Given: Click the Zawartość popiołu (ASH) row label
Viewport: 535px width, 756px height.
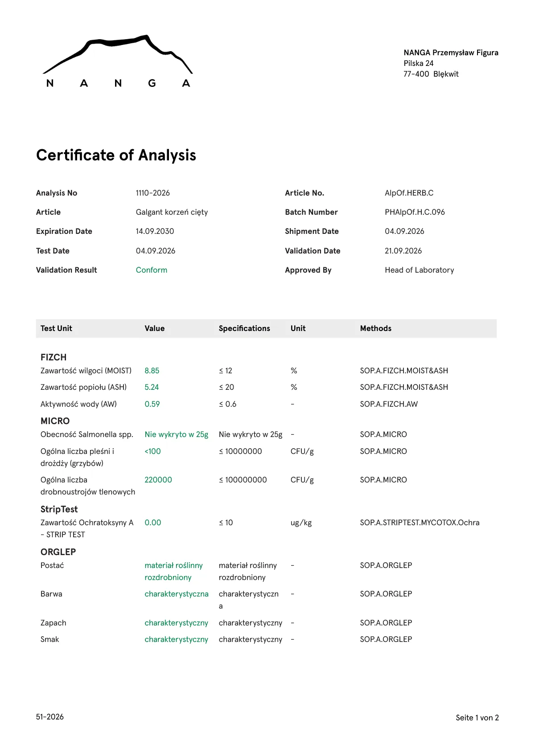Looking at the screenshot, I should coord(83,387).
